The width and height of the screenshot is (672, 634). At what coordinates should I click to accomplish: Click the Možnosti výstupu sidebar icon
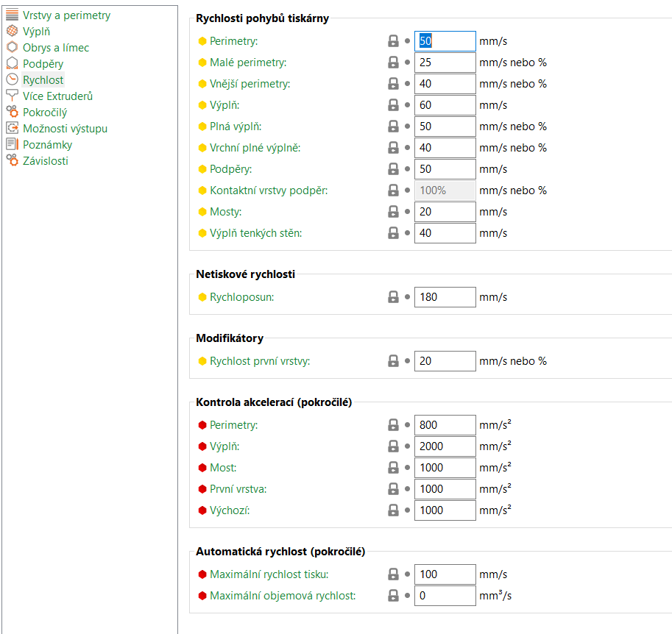click(x=12, y=128)
